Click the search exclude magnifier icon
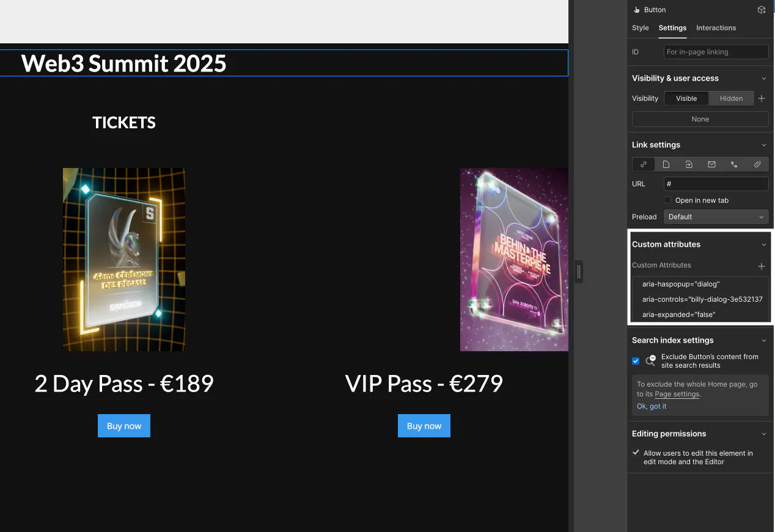This screenshot has height=532, width=775. point(651,360)
